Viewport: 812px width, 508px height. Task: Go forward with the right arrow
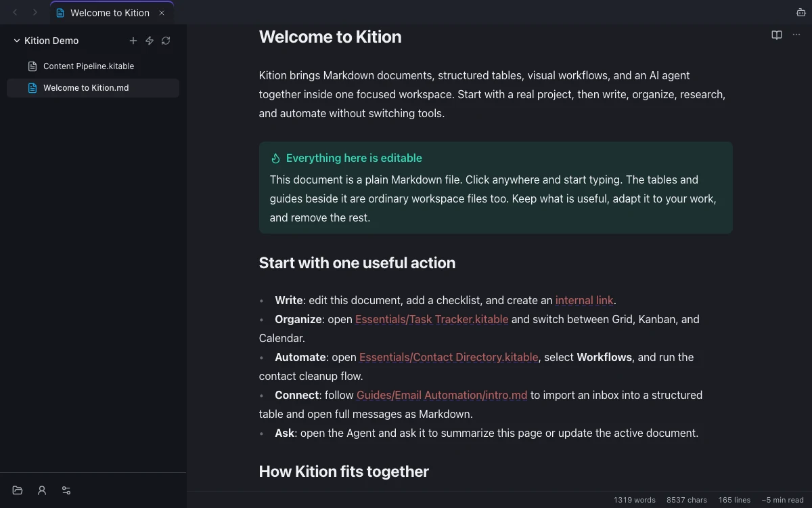point(35,12)
